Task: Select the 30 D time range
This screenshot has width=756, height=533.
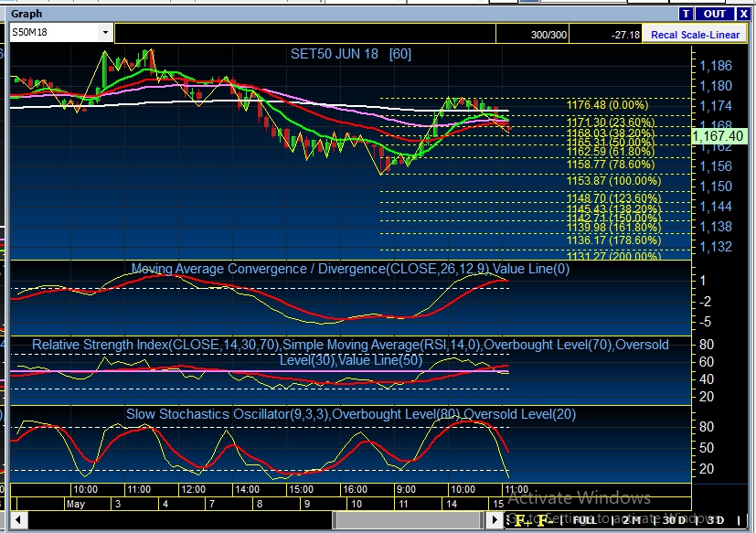Action: point(675,520)
